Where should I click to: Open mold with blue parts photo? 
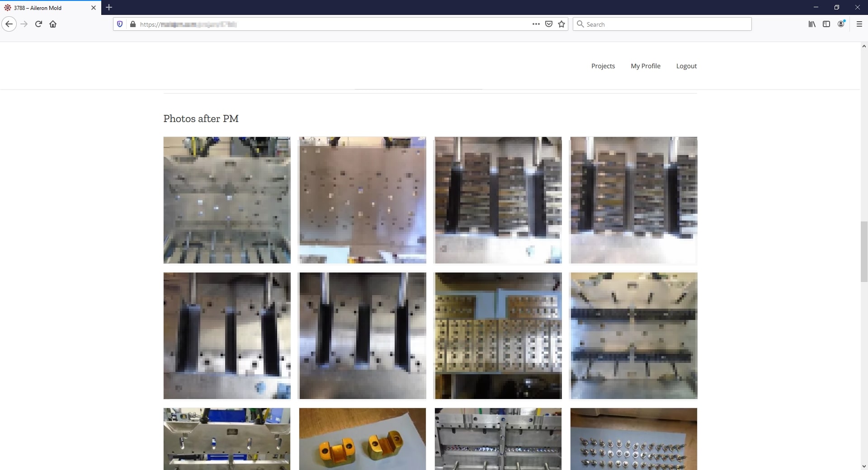pyautogui.click(x=227, y=439)
